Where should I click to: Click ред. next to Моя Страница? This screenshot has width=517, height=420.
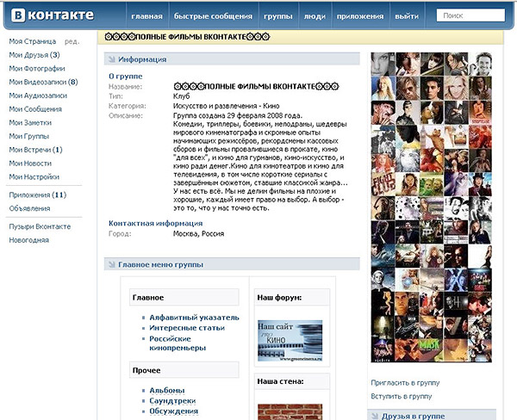(72, 42)
